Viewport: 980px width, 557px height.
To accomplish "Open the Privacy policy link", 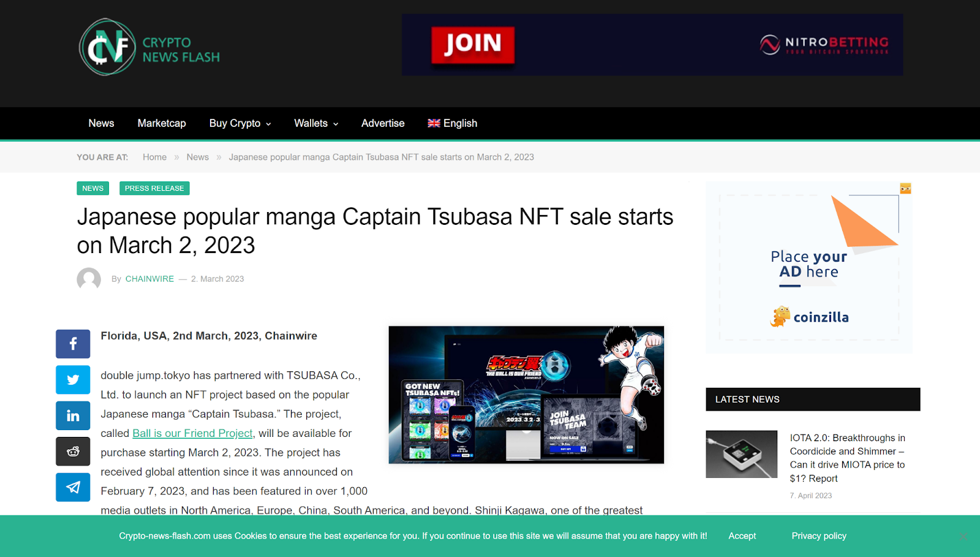I will coord(819,536).
